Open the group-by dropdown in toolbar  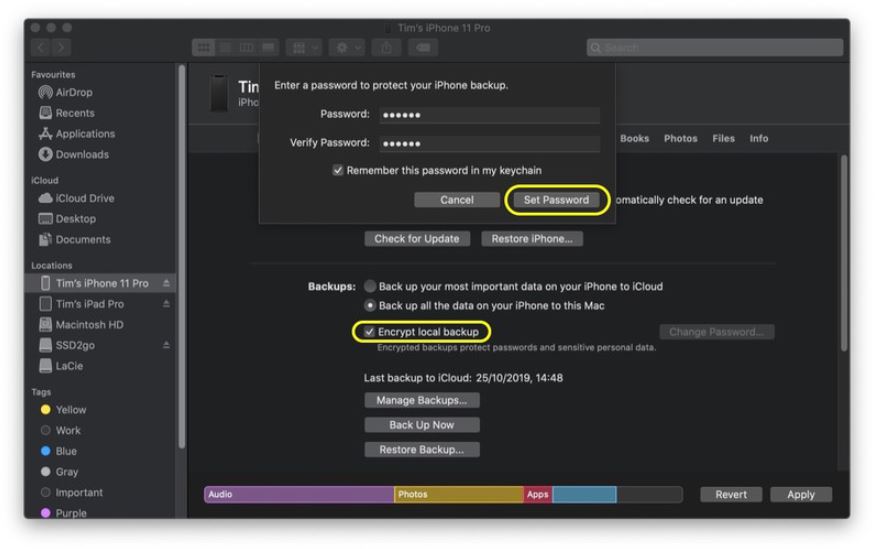(x=304, y=47)
